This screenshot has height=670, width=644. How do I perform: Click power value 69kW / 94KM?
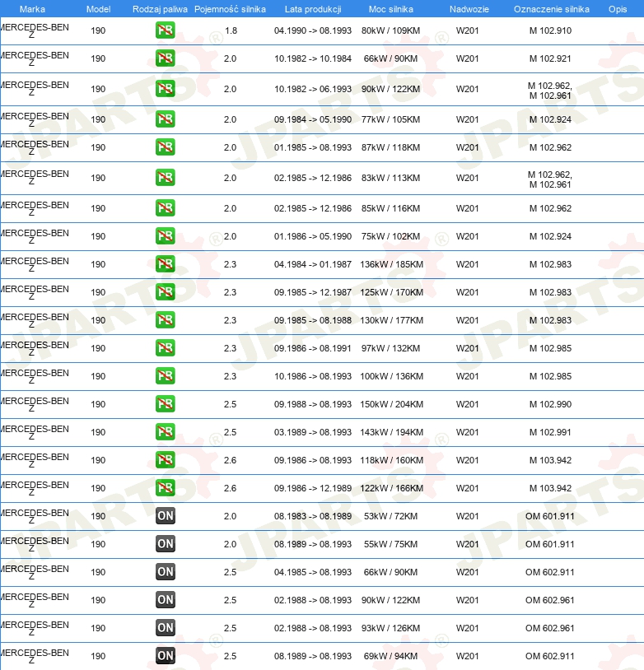coord(391,656)
